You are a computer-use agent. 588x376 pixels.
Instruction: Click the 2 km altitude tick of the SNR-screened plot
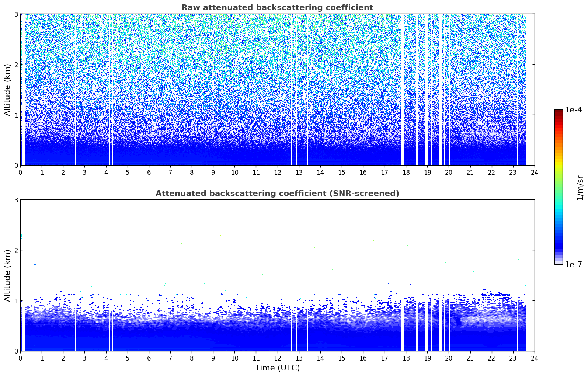click(16, 250)
